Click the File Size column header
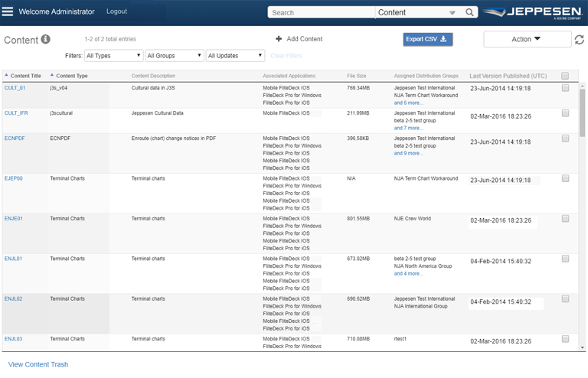 point(356,76)
